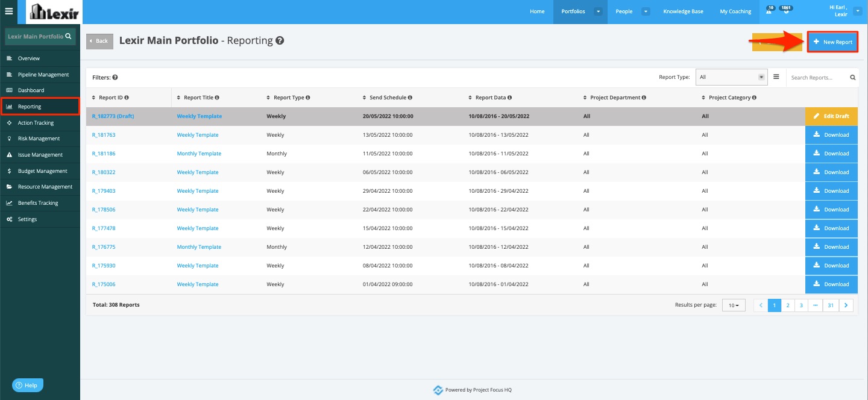This screenshot has width=868, height=400.
Task: Click the New Report button
Action: click(832, 42)
